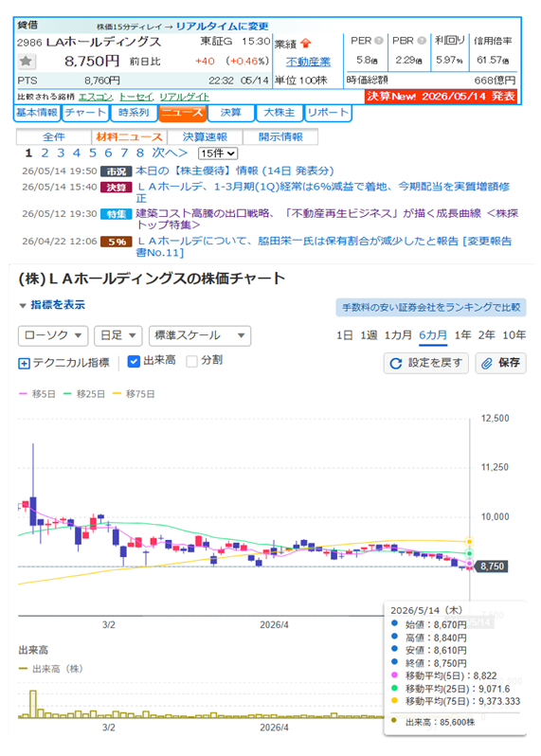Select the ニュース tab

182,113
